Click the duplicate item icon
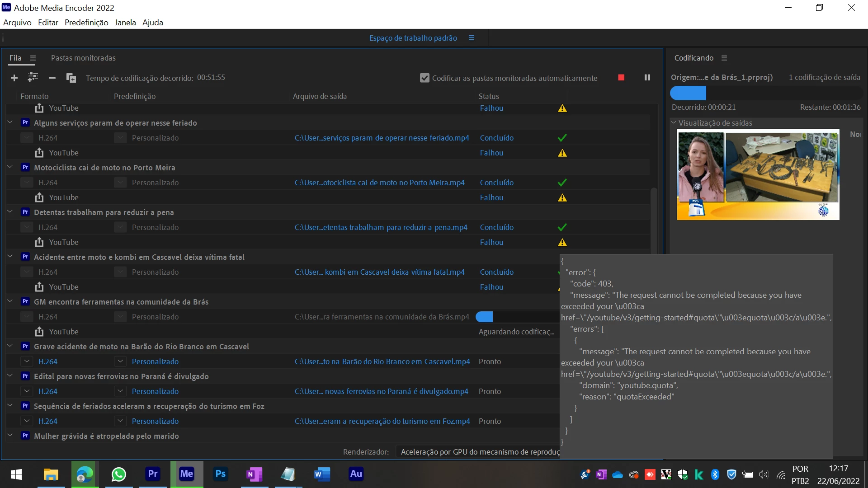The height and width of the screenshot is (488, 868). (71, 78)
